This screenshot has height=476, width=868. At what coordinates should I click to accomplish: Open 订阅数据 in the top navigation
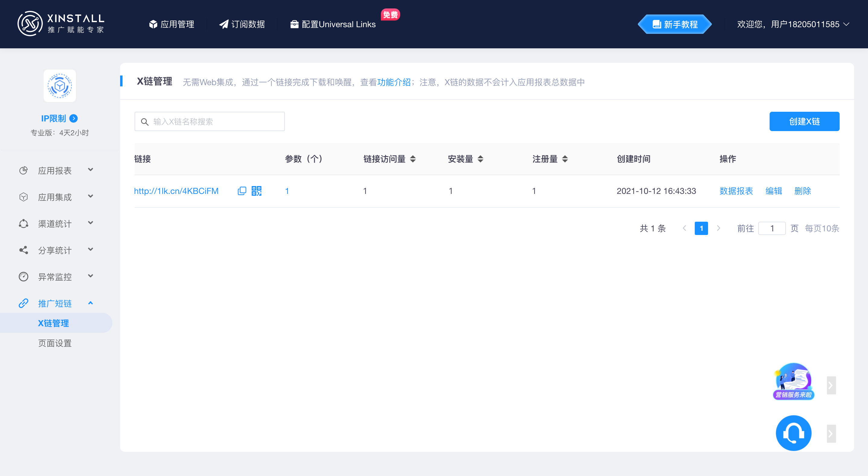click(x=242, y=24)
